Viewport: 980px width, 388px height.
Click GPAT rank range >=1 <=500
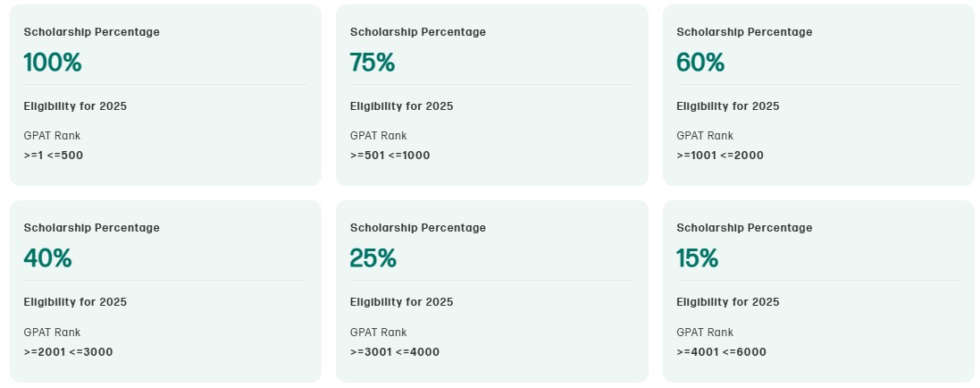click(x=54, y=156)
